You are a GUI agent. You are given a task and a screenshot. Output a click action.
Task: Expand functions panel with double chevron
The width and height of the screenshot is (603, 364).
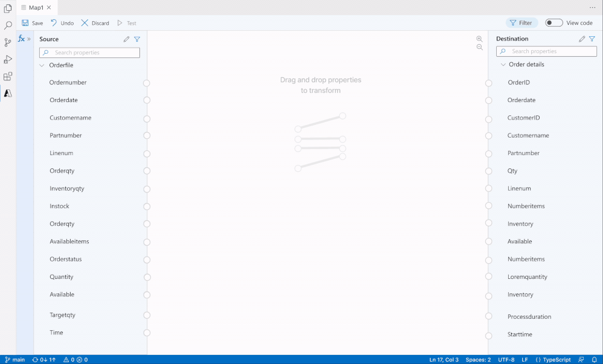tap(29, 39)
